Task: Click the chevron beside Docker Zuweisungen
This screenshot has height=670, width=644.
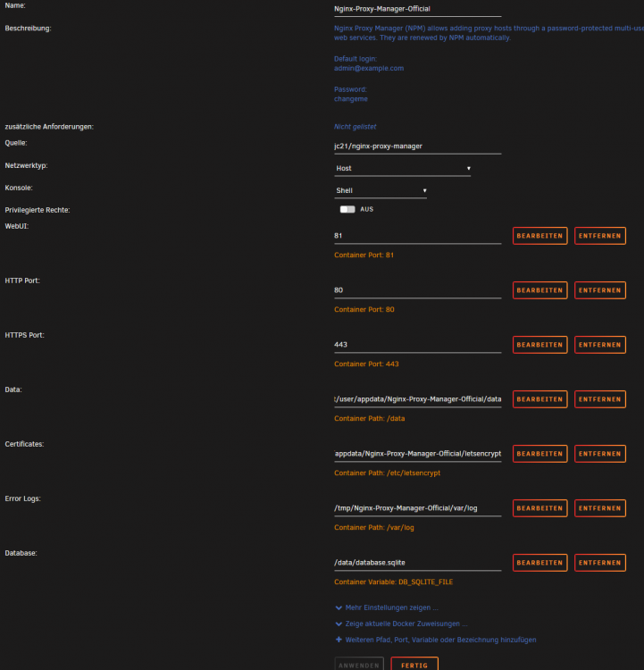Action: click(x=339, y=624)
